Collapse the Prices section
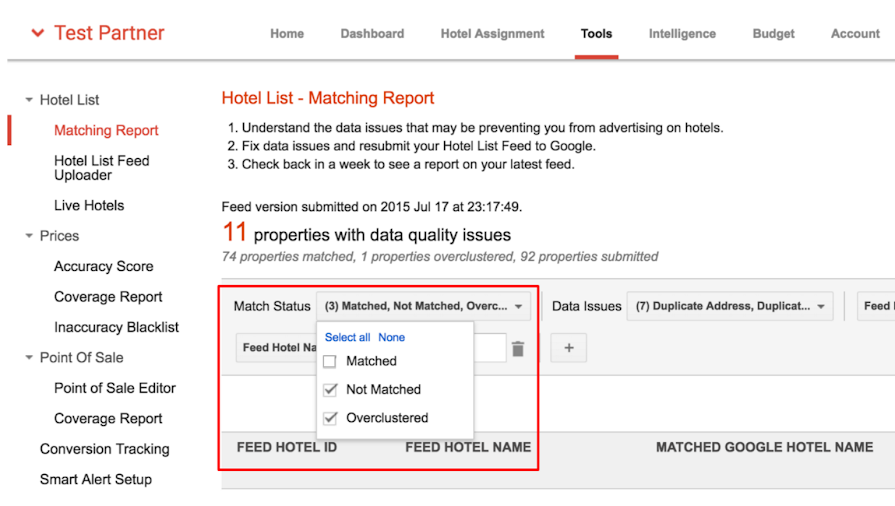Viewport: 895px width, 506px height. coord(29,236)
